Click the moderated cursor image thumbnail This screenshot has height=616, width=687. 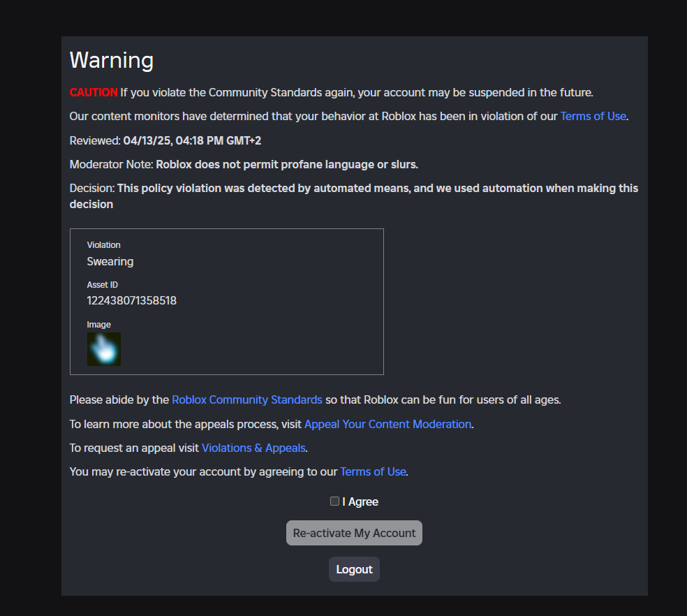coord(104,349)
